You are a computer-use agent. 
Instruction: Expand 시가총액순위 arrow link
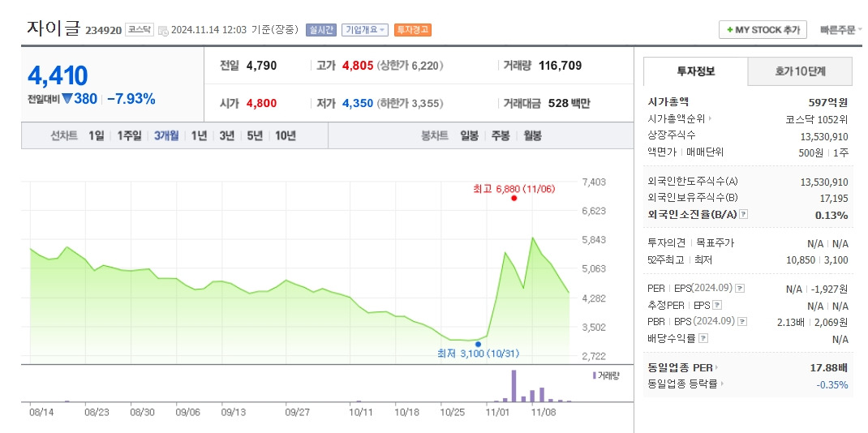(711, 119)
